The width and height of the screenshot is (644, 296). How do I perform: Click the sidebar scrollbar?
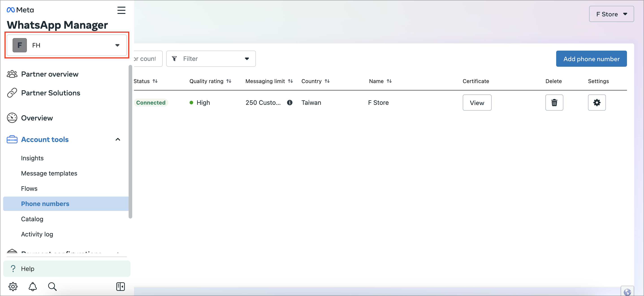pos(130,142)
